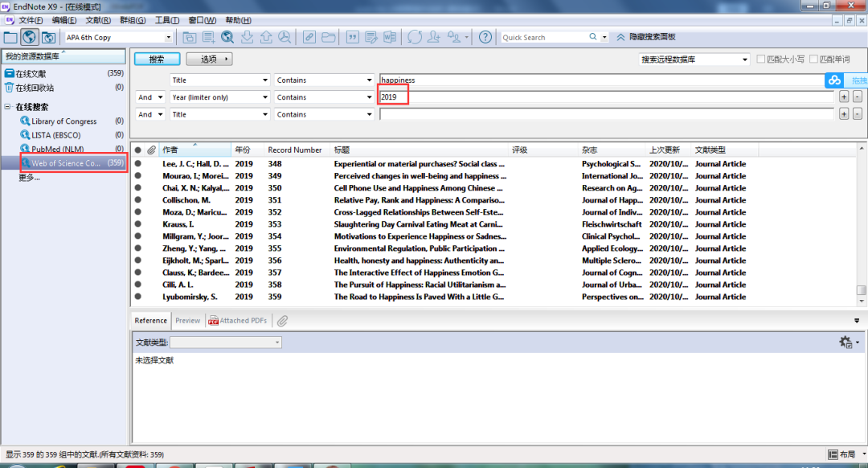Click Copy to Local Library toolbar icon
Viewport: 868px width, 468px height.
[190, 37]
